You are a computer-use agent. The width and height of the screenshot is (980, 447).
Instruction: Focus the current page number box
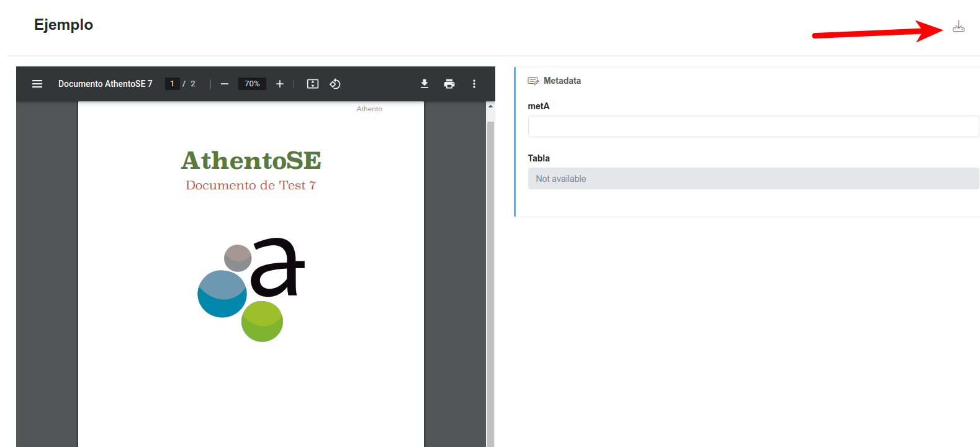173,84
